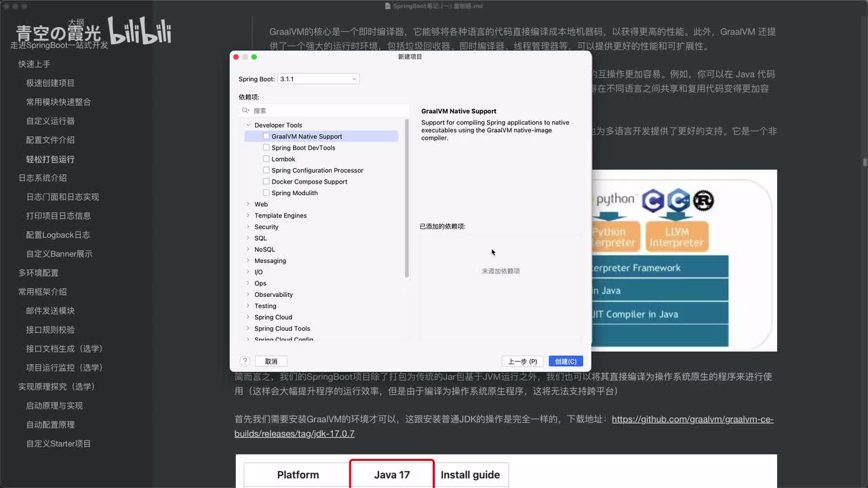Viewport: 868px width, 488px height.
Task: Jump to 项目运行监控（选学） outline entry
Action: [x=64, y=367]
